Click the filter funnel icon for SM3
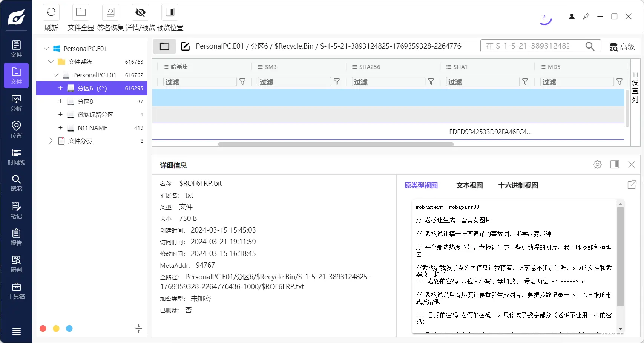The image size is (644, 343). 337,82
